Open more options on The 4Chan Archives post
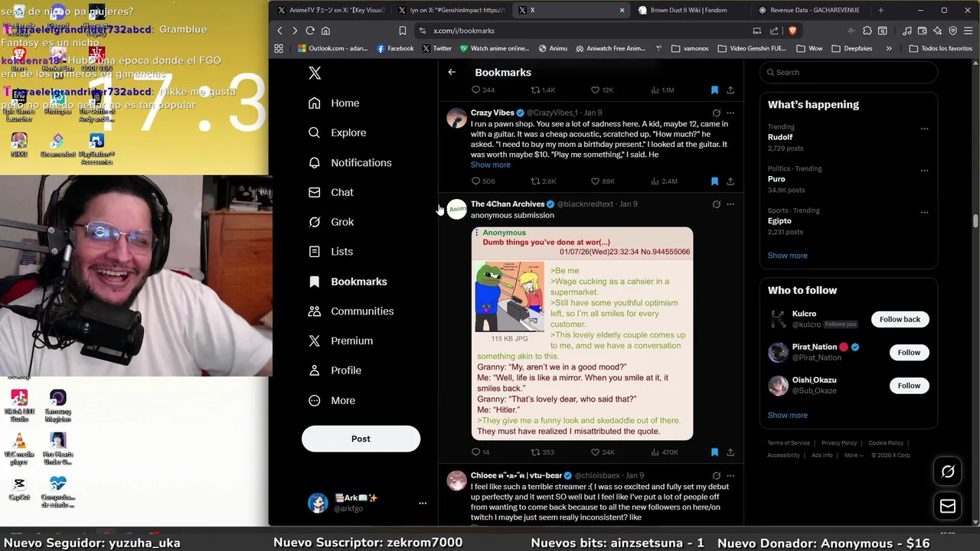This screenshot has width=980, height=551. 730,204
